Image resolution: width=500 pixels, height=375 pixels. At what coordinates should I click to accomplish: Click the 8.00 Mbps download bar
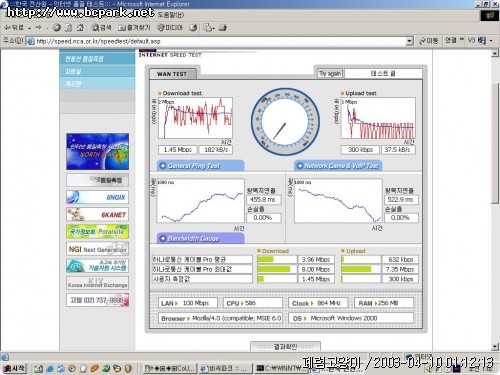coord(277,269)
